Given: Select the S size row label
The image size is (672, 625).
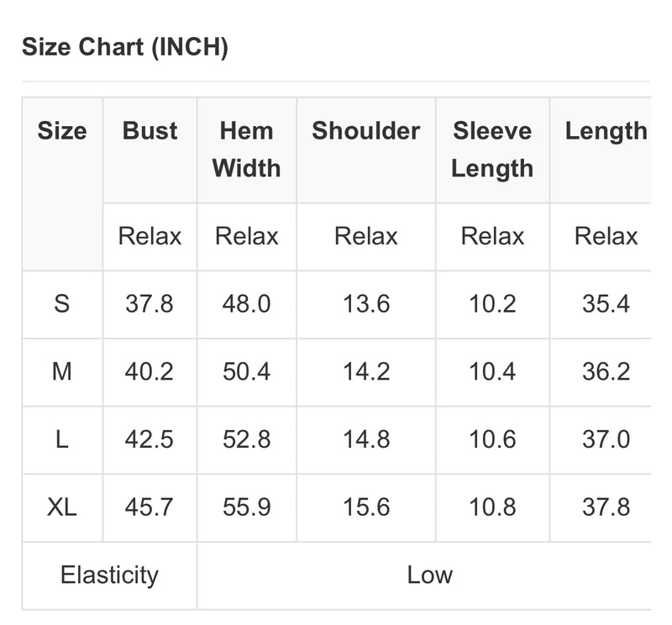Looking at the screenshot, I should pyautogui.click(x=62, y=304).
